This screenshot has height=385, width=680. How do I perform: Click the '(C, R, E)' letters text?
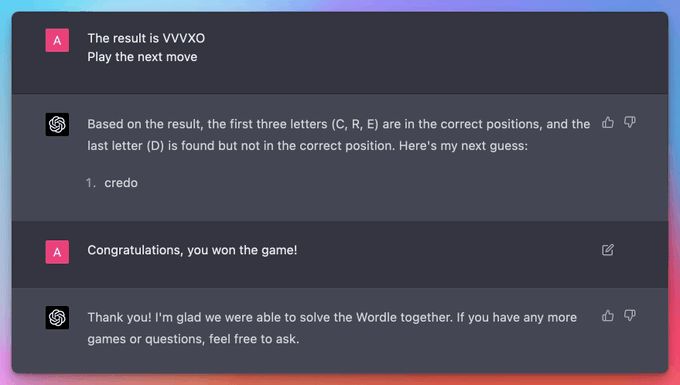355,124
